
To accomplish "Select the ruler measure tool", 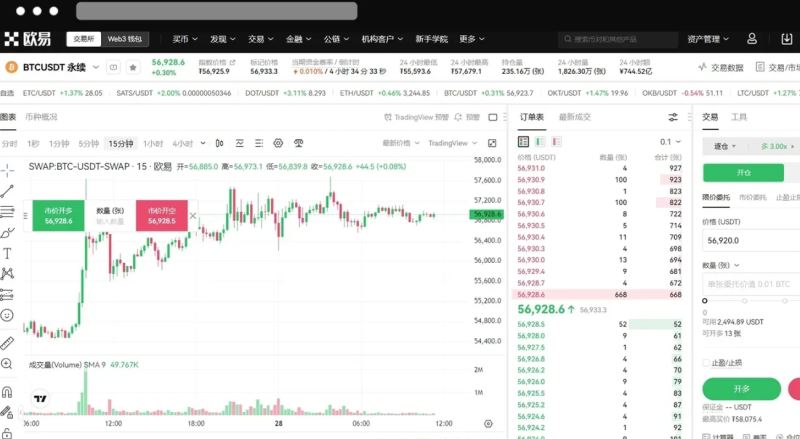I will (x=7, y=343).
